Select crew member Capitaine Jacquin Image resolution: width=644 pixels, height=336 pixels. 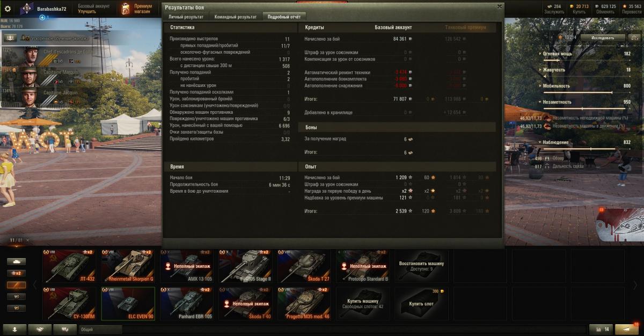30,97
